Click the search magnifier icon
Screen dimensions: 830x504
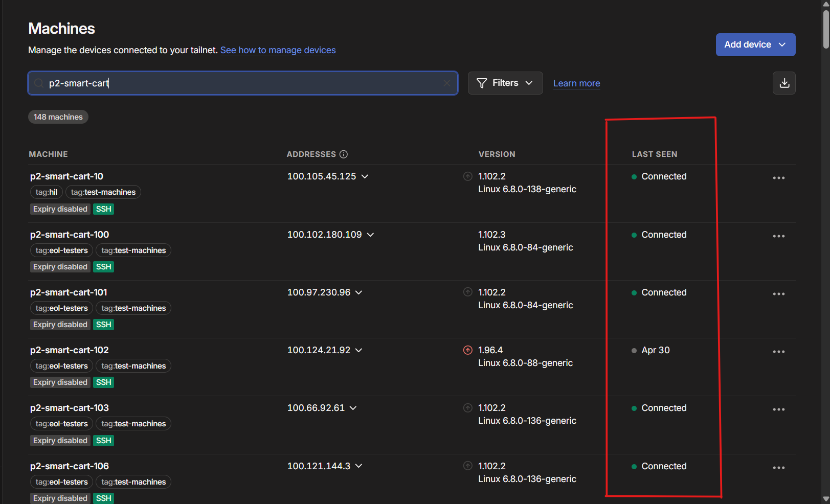[x=39, y=83]
